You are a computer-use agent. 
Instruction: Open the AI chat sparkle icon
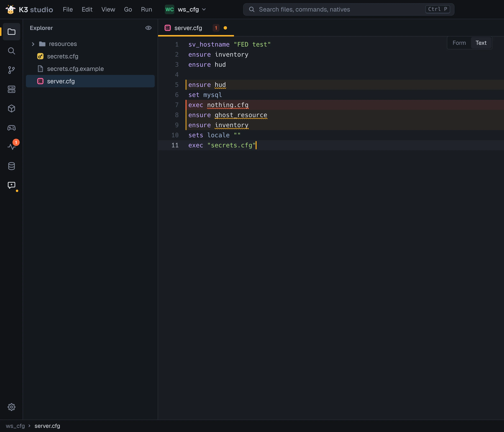click(11, 185)
